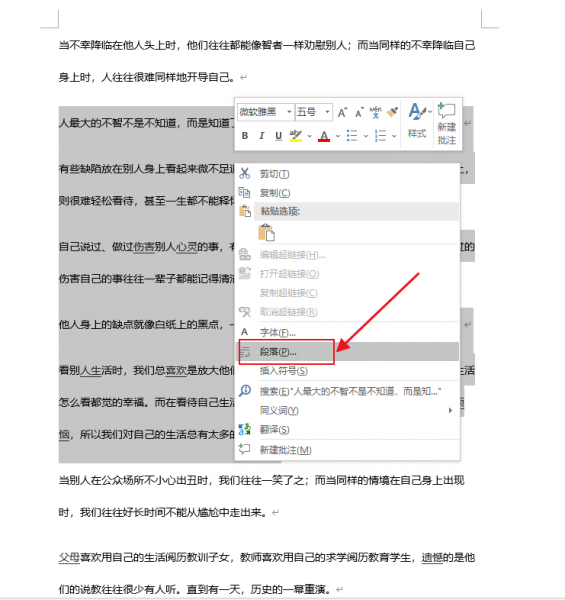Open the 样式 styles gallery
Image resolution: width=565 pixels, height=600 pixels.
point(417,121)
